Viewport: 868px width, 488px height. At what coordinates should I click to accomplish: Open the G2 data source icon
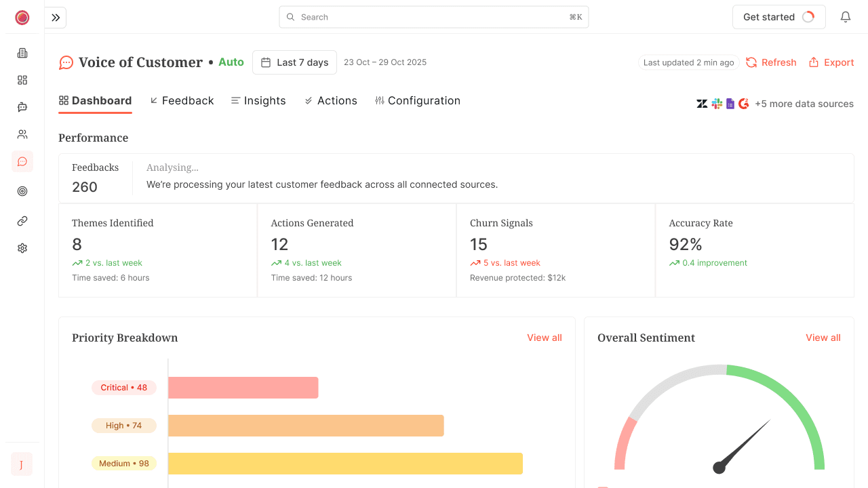(x=743, y=104)
